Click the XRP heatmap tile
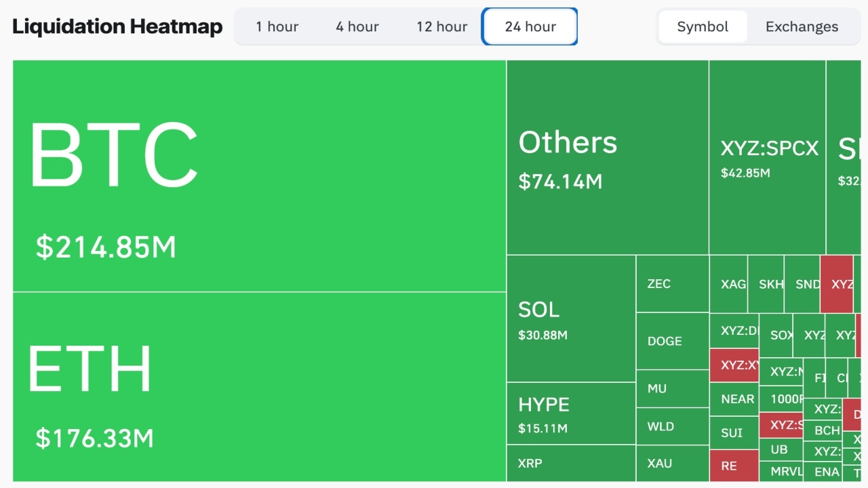Viewport: 868px width, 488px height. point(571,464)
